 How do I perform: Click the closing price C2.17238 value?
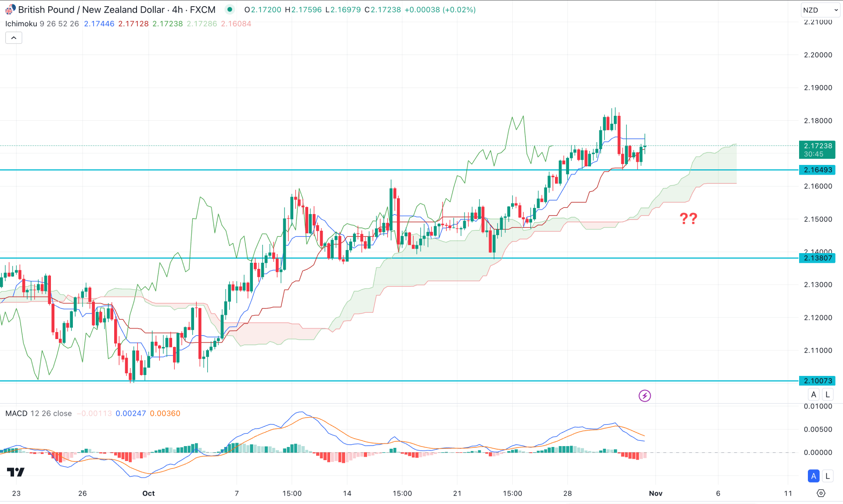[x=382, y=10]
